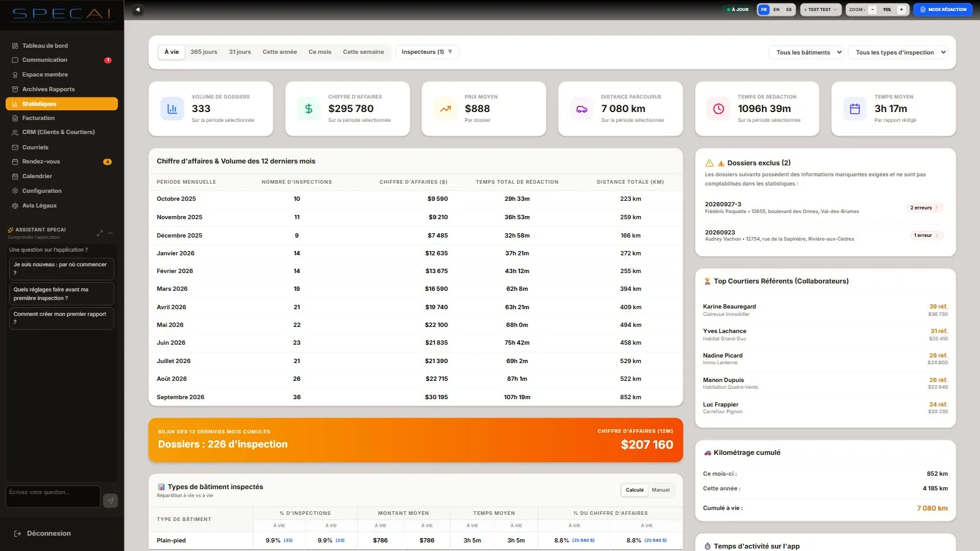Go to Espace membre
980x551 pixels.
(x=61, y=75)
